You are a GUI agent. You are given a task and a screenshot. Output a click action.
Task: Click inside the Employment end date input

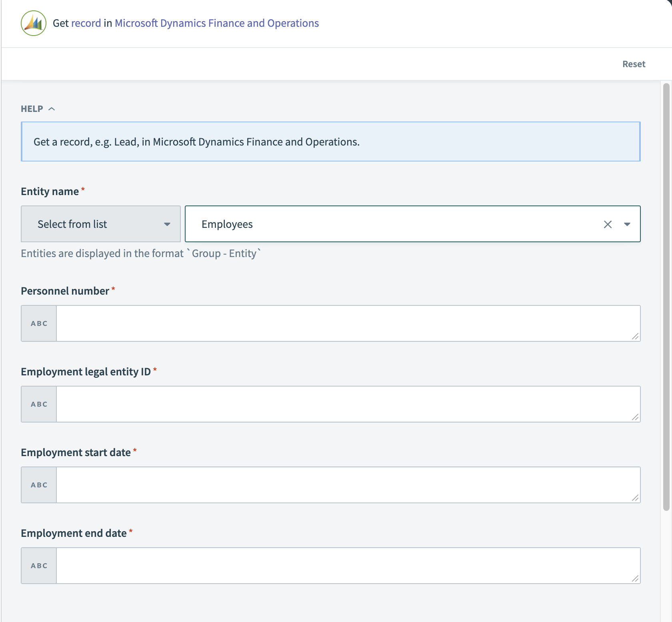(344, 566)
